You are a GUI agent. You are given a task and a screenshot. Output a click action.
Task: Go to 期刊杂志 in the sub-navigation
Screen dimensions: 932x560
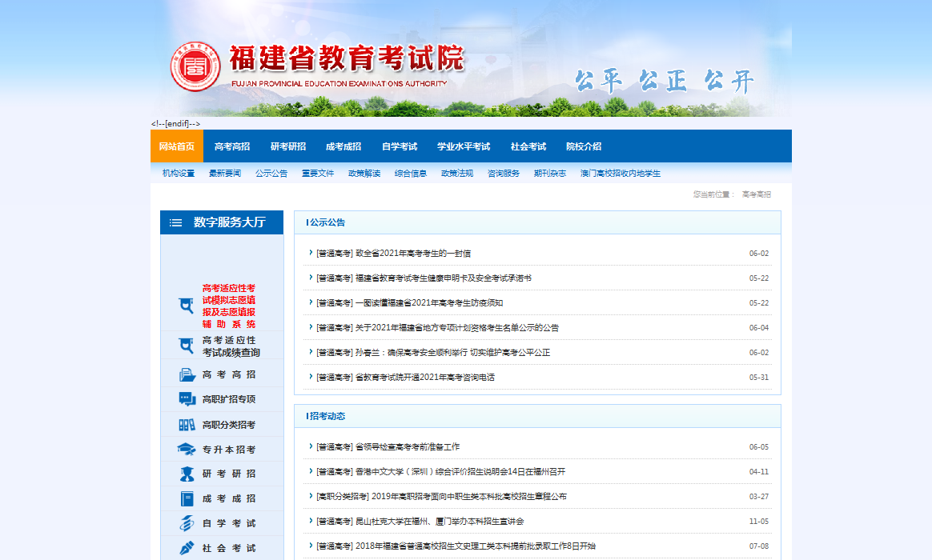click(550, 174)
